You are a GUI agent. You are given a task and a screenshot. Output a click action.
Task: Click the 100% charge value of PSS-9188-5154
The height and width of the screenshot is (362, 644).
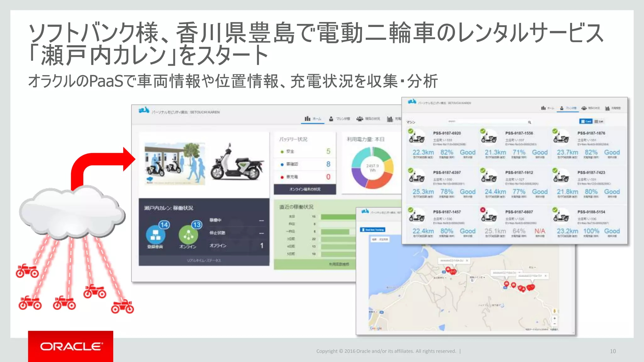[x=591, y=231]
